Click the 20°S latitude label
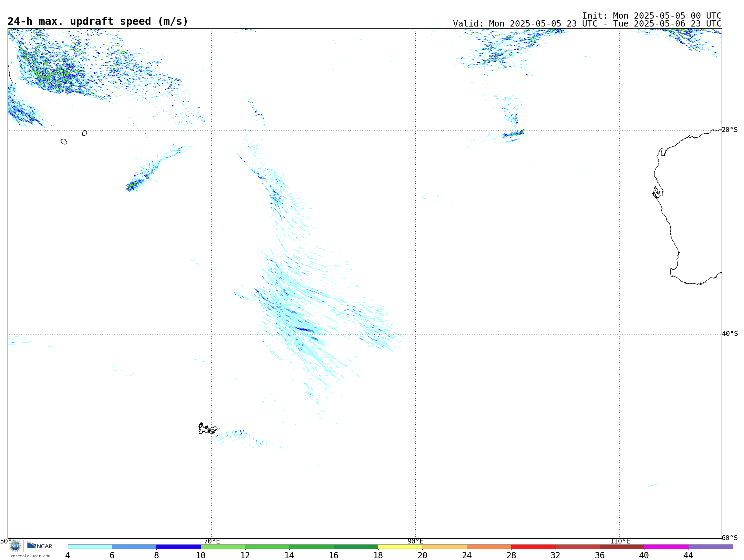Image resolution: width=744 pixels, height=560 pixels. [x=730, y=130]
